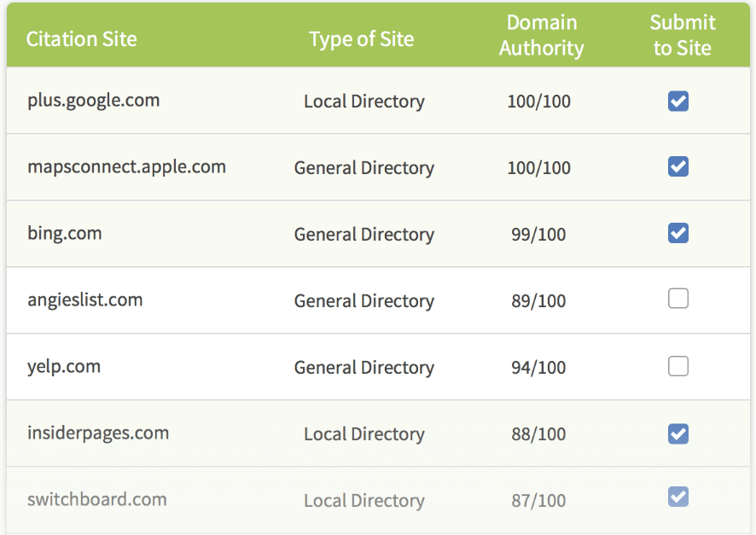Image resolution: width=756 pixels, height=535 pixels.
Task: Open the yelp.com entry
Action: [66, 367]
